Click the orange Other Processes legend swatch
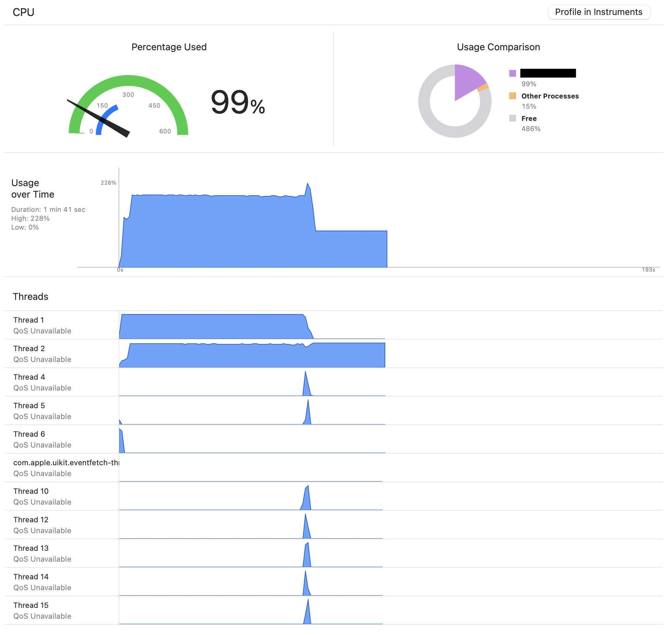Image resolution: width=672 pixels, height=635 pixels. coord(513,96)
